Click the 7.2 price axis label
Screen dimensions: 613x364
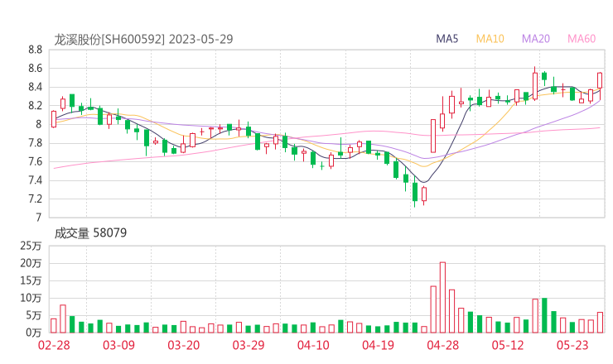pyautogui.click(x=35, y=199)
